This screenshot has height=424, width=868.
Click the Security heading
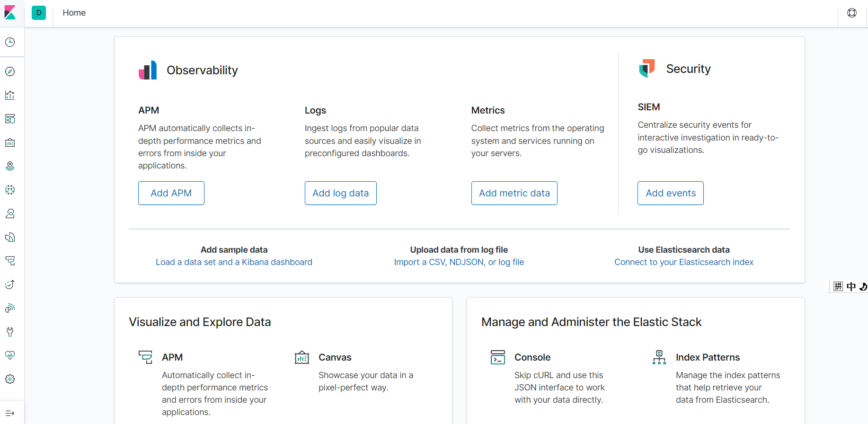[x=688, y=69]
